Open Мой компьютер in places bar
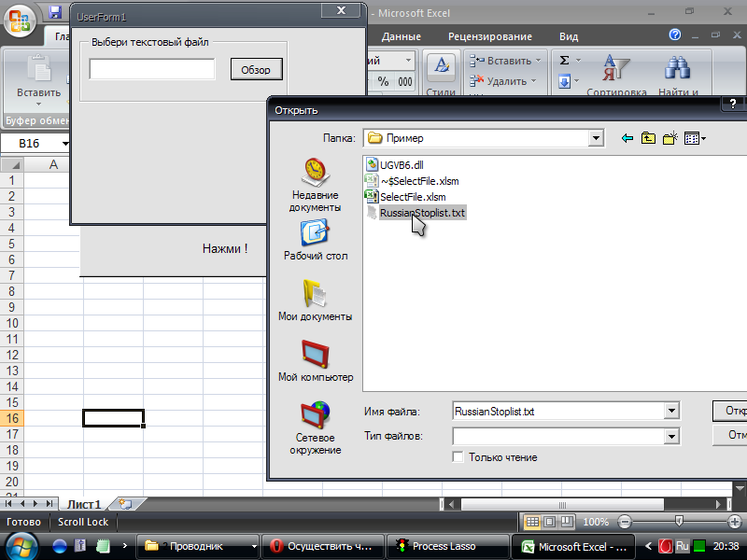Image resolution: width=747 pixels, height=560 pixels. [x=316, y=361]
